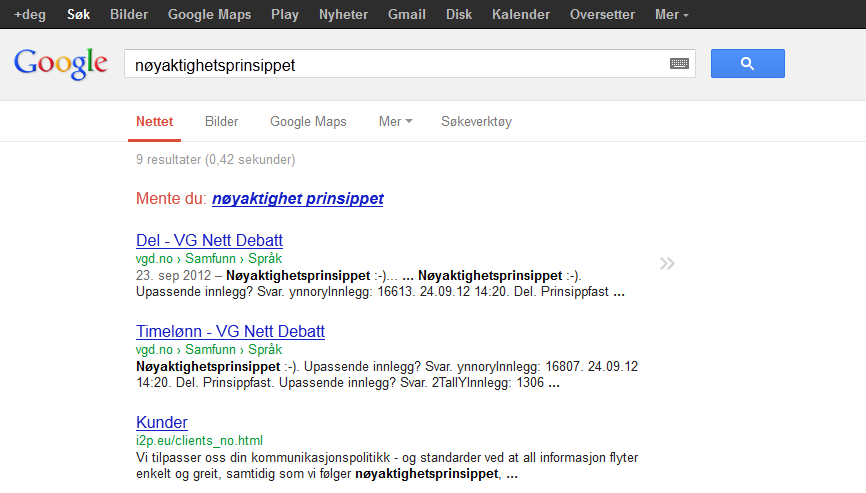This screenshot has width=866, height=493.
Task: Click vgd.no breadcrumb under Timelønn result
Action: (154, 349)
